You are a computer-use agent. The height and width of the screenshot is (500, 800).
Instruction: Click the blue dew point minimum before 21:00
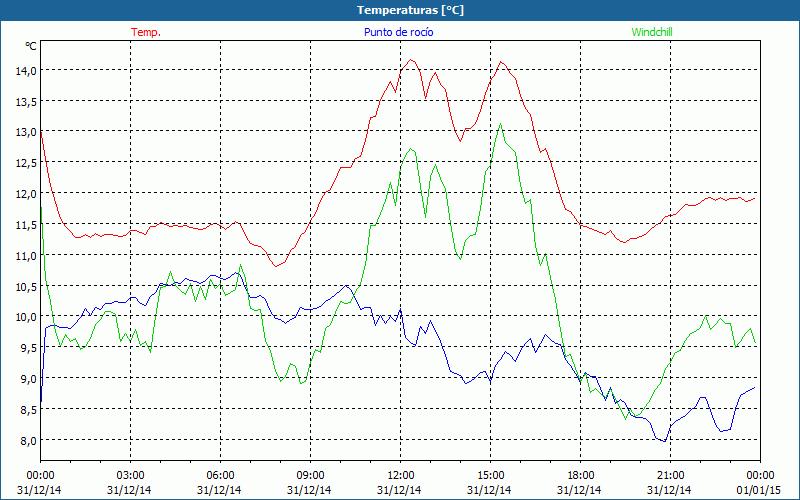[665, 441]
